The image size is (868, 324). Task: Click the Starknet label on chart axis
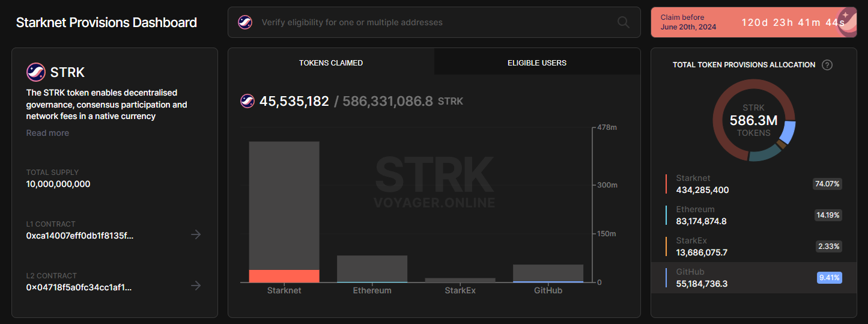point(284,290)
